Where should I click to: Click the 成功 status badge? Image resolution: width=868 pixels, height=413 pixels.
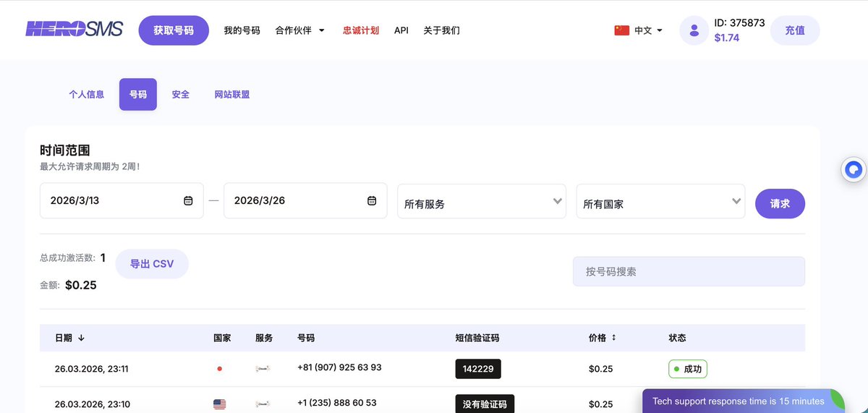pyautogui.click(x=688, y=369)
